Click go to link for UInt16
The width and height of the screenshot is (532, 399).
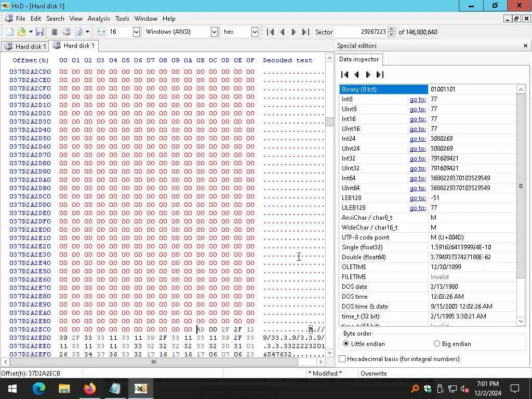(x=418, y=129)
